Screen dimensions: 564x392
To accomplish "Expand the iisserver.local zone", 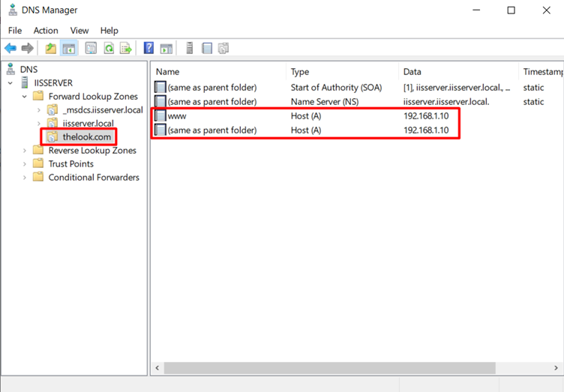I will (x=39, y=123).
